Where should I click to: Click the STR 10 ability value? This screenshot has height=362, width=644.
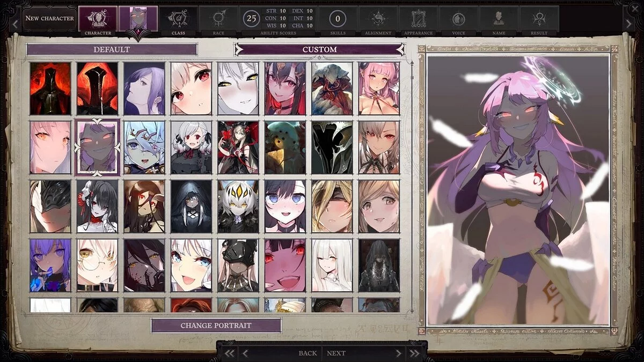[x=275, y=11]
